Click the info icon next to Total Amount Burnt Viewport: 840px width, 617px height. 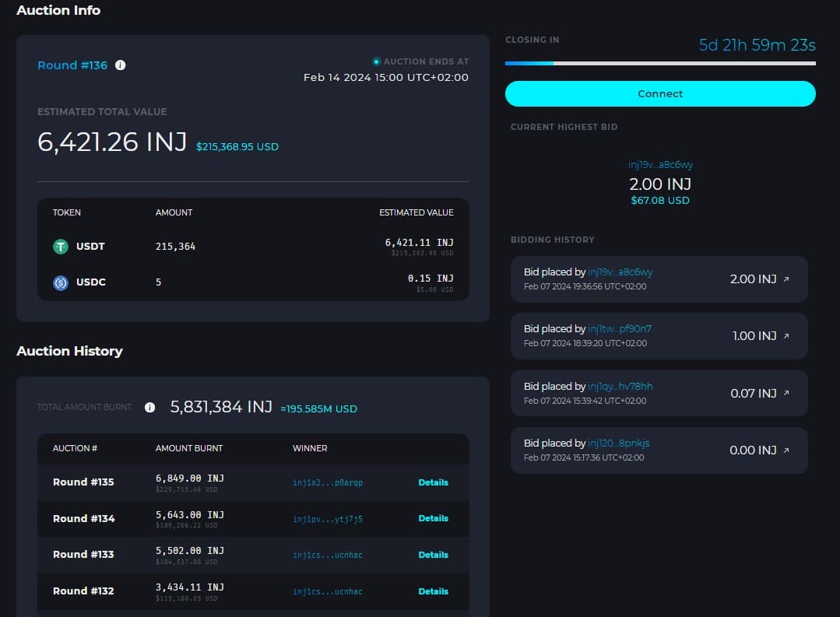point(150,408)
